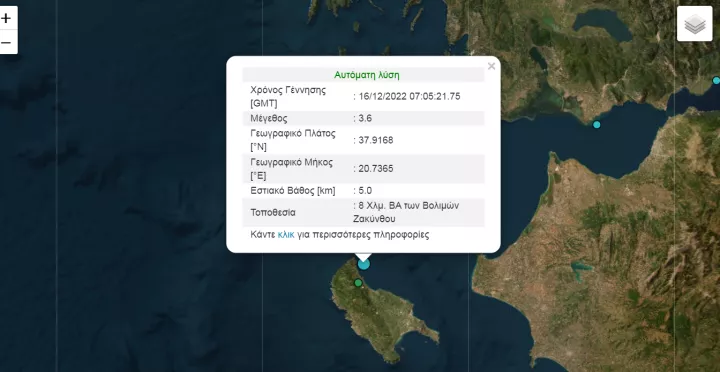Click the Μέγεθος row label

pos(269,118)
